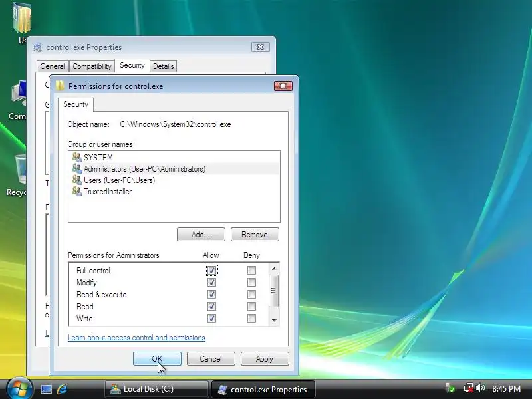Select SYSTEM in group list
532x399 pixels.
[x=174, y=157]
